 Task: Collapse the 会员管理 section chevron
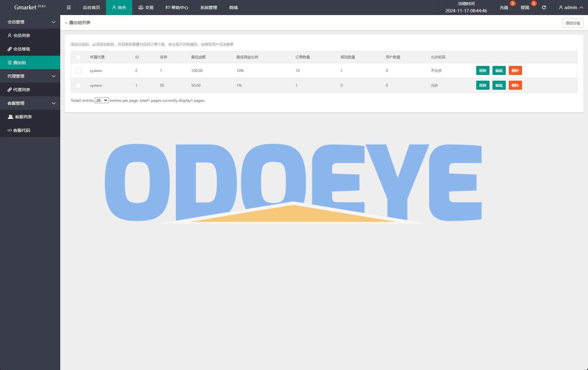click(54, 22)
